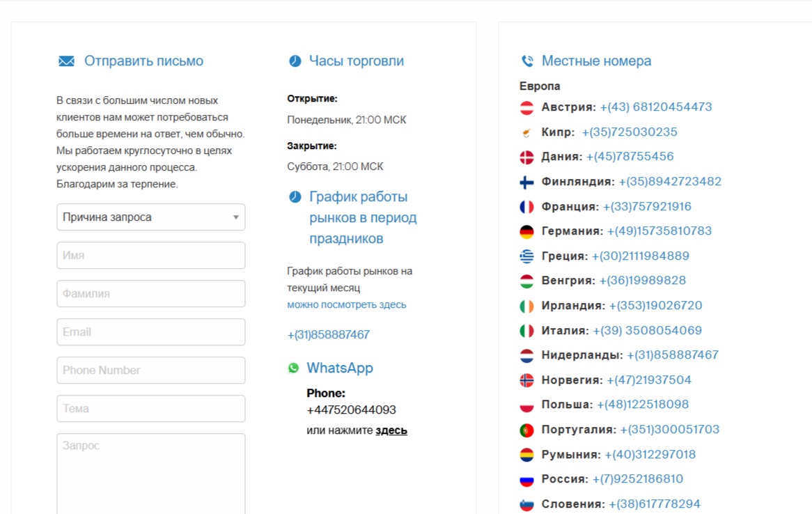The image size is (812, 514).
Task: Click the envelope icon beside "Отправить письмо"
Action: 65,61
